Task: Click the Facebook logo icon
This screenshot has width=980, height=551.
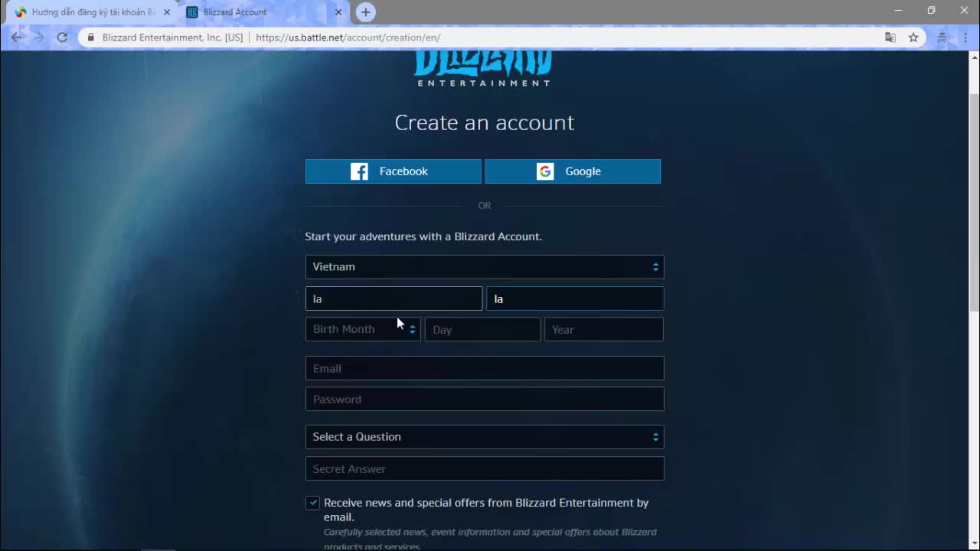Action: pyautogui.click(x=359, y=171)
